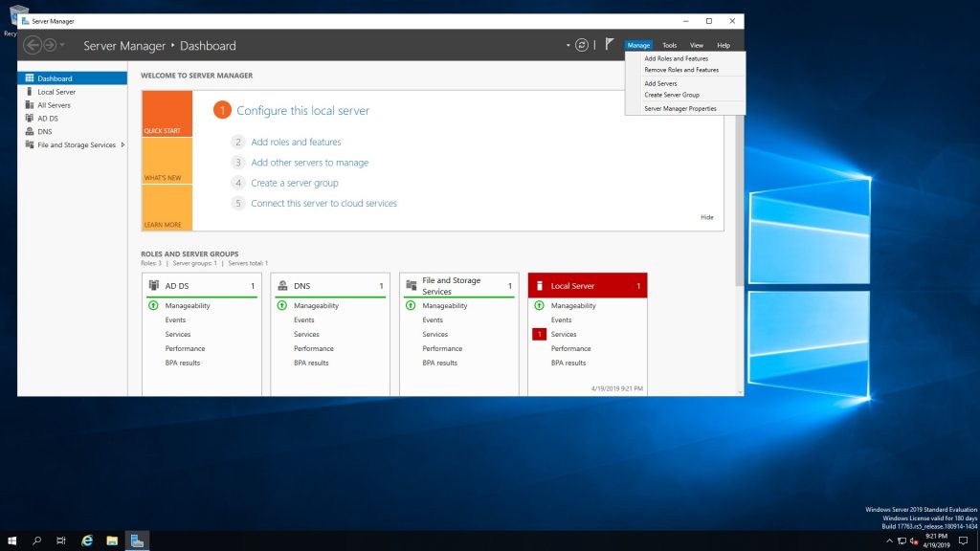Click the dashboard vertical scrollbar
The image size is (980, 551).
(740, 201)
